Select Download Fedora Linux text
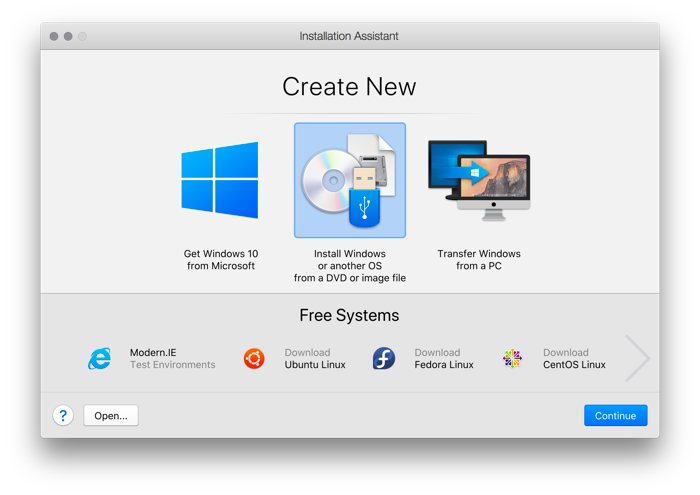This screenshot has width=700, height=495. [444, 358]
